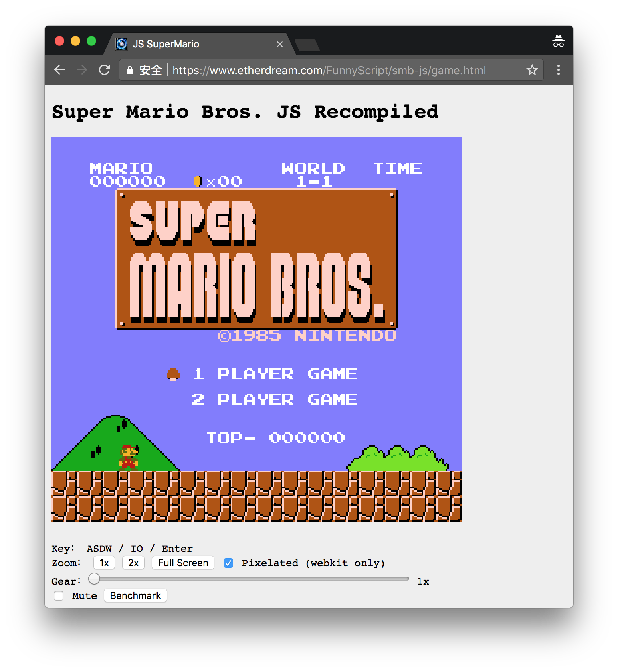Bookmark this page with the star icon

532,70
